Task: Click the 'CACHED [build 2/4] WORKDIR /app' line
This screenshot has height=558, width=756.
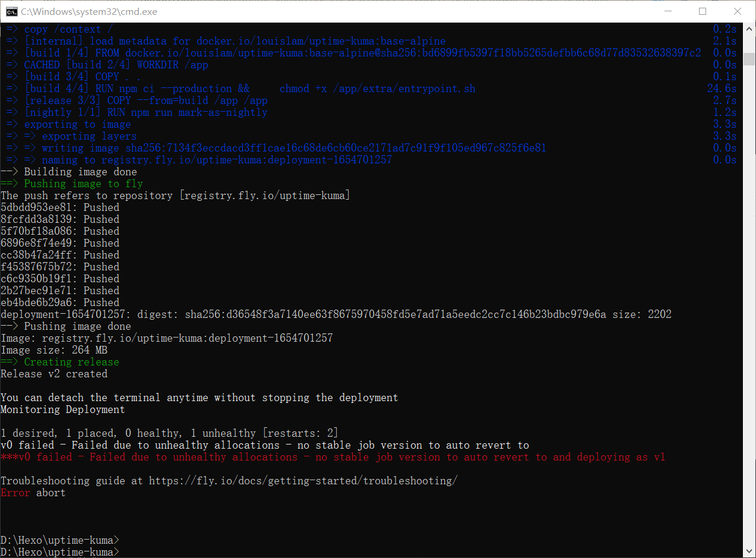Action: pos(107,65)
